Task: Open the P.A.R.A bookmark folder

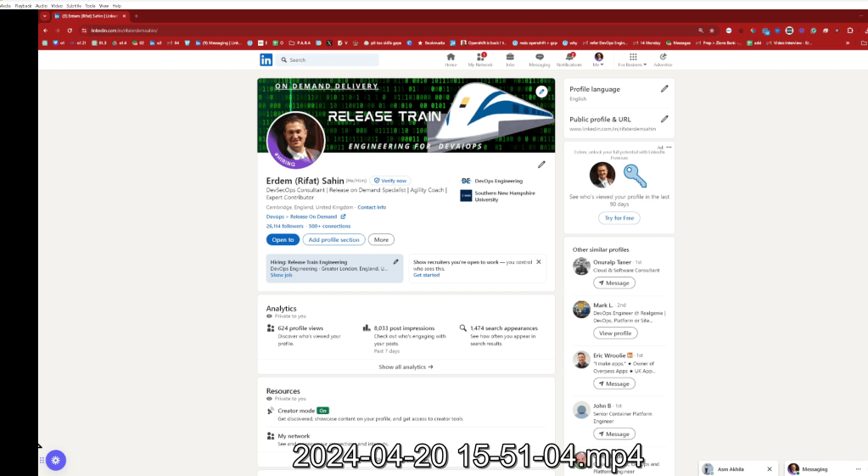Action: point(300,42)
